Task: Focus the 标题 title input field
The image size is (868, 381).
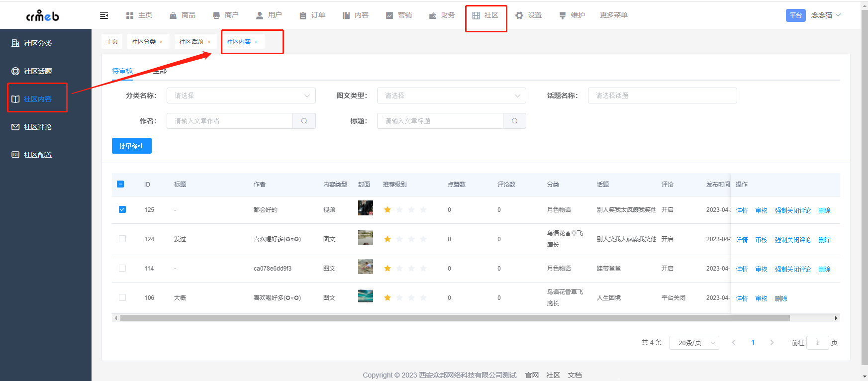Action: point(440,121)
